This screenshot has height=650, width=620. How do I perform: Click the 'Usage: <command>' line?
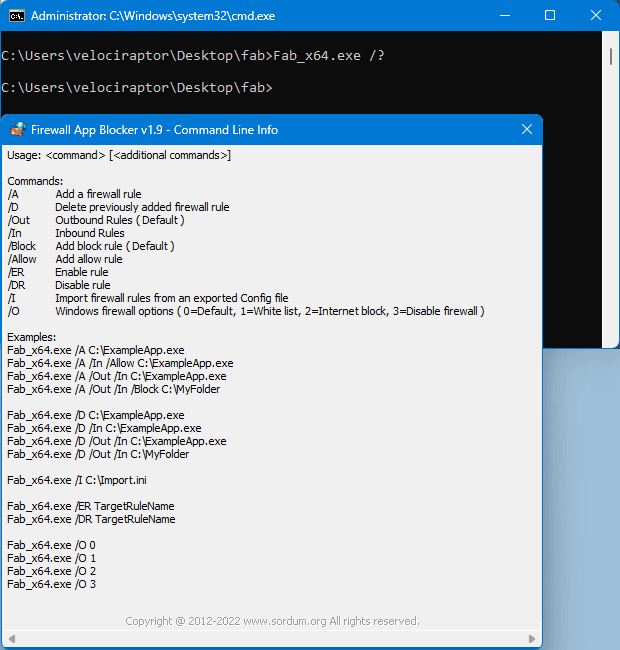[x=119, y=155]
